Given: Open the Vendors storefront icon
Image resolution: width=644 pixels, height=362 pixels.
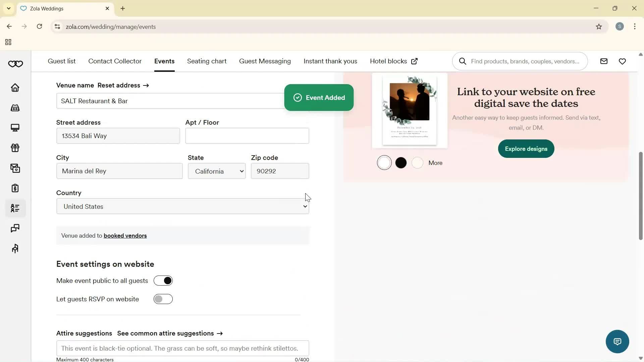Looking at the screenshot, I should [x=15, y=108].
